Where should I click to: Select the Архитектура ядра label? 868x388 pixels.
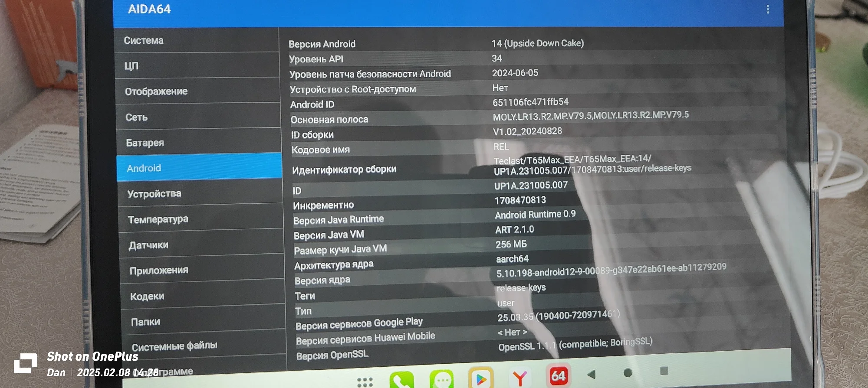coord(334,265)
